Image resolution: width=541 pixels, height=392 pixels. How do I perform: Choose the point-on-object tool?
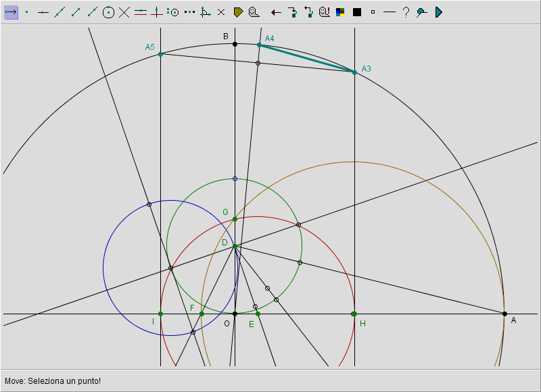43,12
